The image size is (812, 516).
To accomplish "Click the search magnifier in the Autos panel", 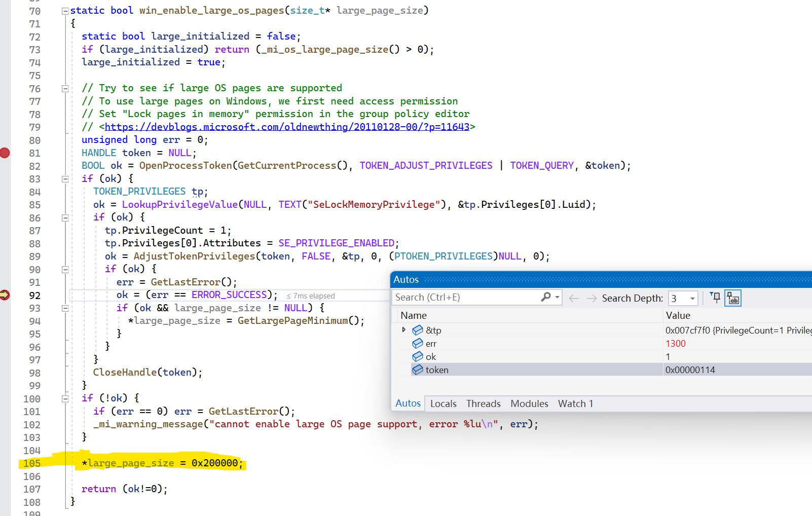I will [545, 297].
